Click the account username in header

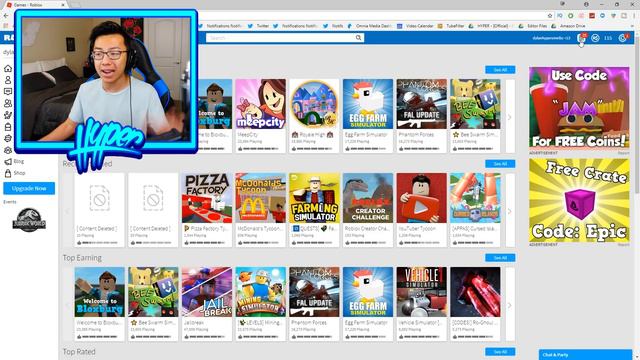(x=551, y=38)
